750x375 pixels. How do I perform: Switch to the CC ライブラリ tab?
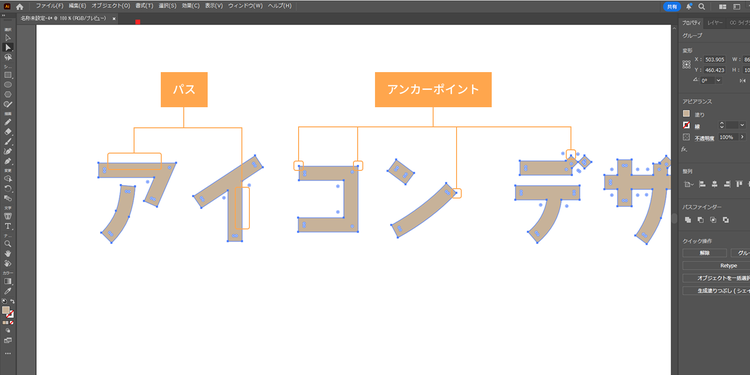coord(739,23)
